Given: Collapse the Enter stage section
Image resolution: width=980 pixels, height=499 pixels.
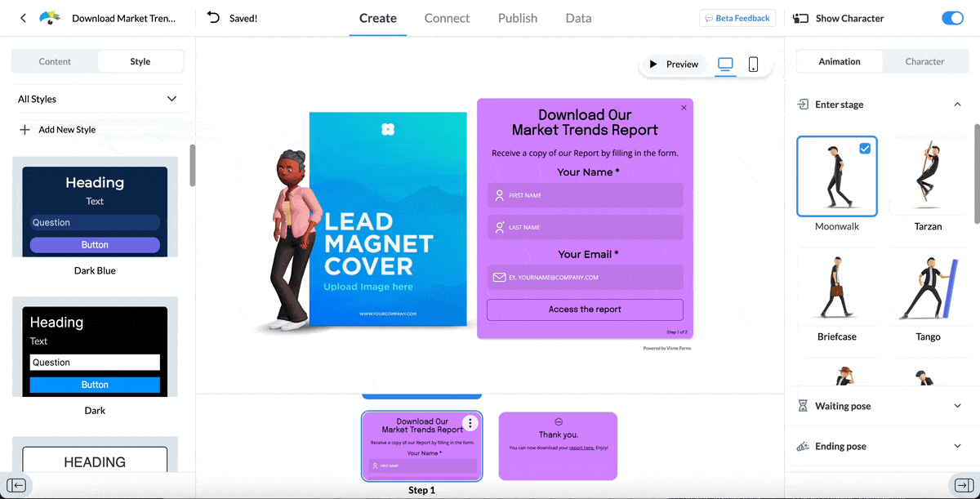Looking at the screenshot, I should pyautogui.click(x=958, y=104).
